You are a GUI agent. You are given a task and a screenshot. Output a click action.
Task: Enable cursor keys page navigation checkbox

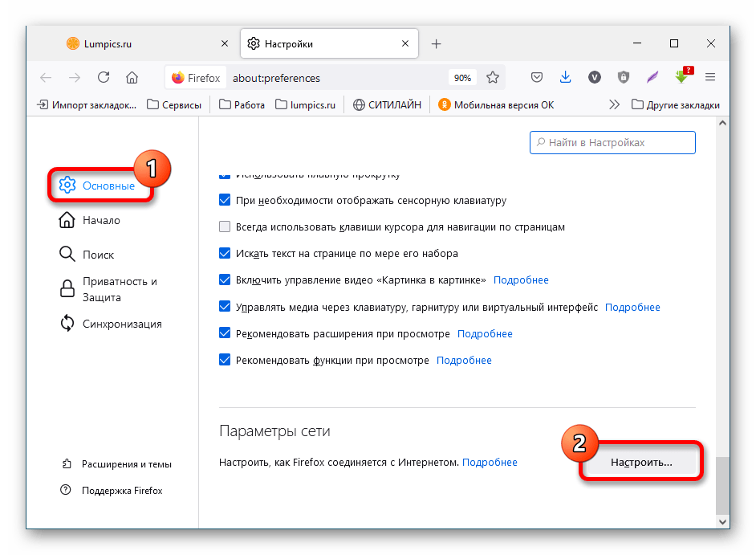(x=225, y=226)
